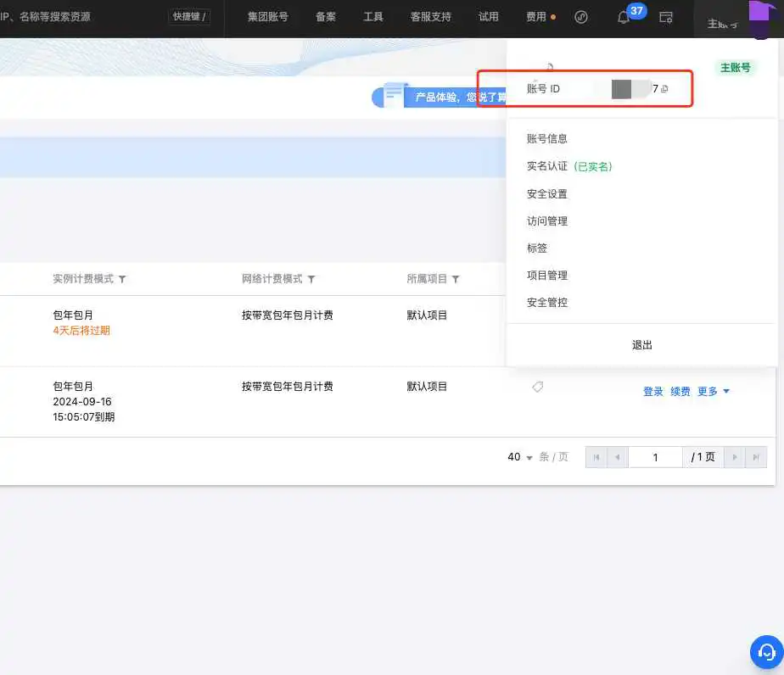Open the 费用 menu in top bar
The height and width of the screenshot is (675, 784).
coord(536,17)
